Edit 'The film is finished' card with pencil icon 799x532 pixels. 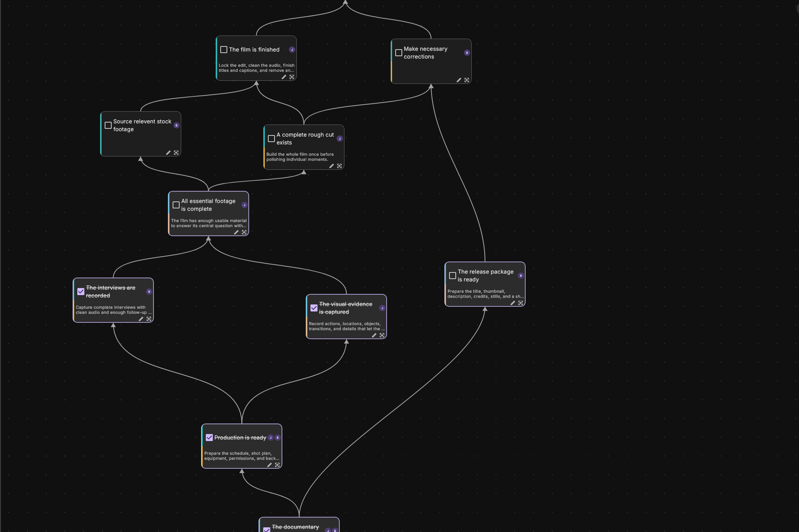coord(284,77)
